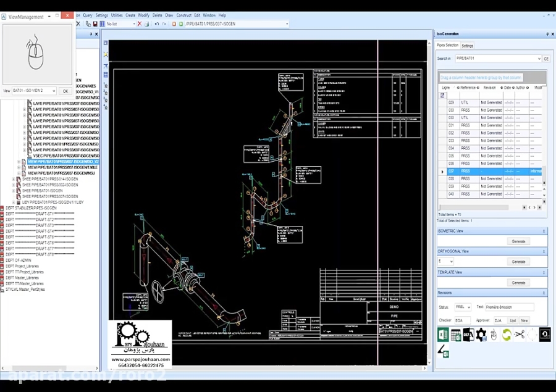
Task: Open the Construct menu
Action: (x=183, y=15)
